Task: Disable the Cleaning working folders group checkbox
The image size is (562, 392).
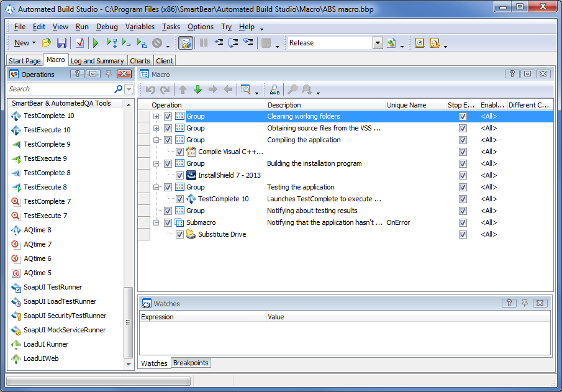Action: 168,116
